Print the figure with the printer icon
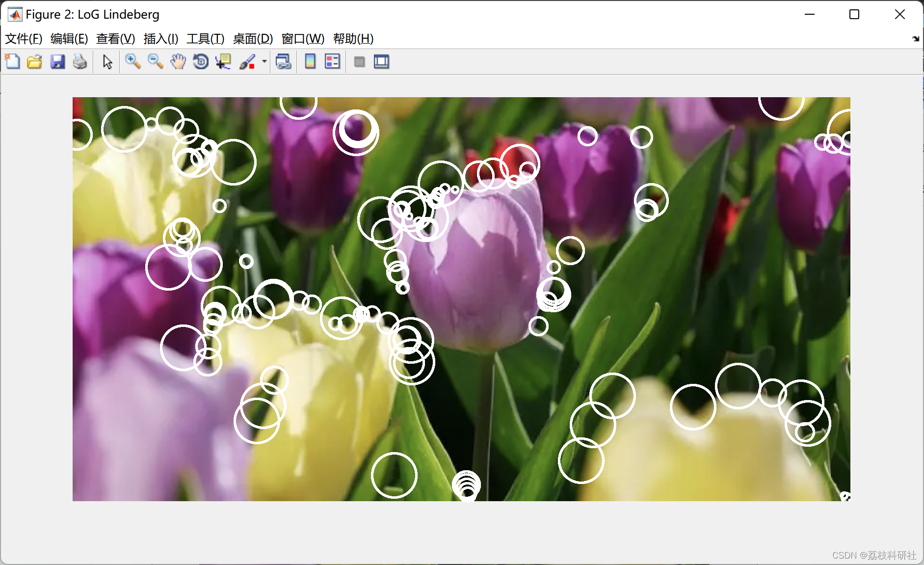Image resolution: width=924 pixels, height=565 pixels. (x=80, y=62)
